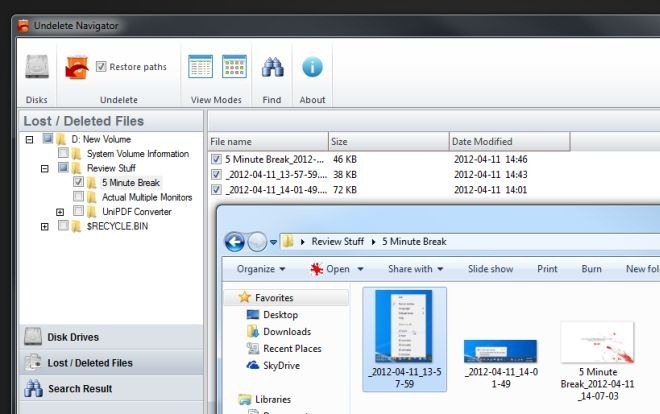Check the System Volume Information checkbox
This screenshot has width=660, height=414.
(64, 154)
